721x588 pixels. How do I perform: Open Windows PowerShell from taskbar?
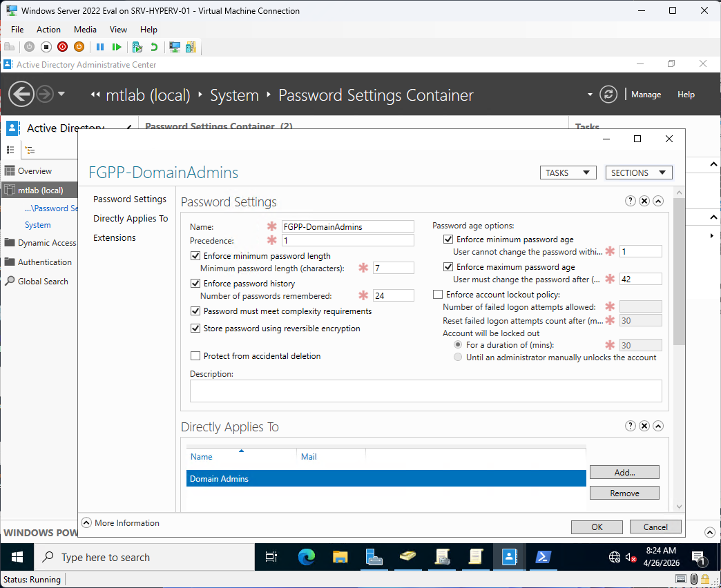coord(544,557)
